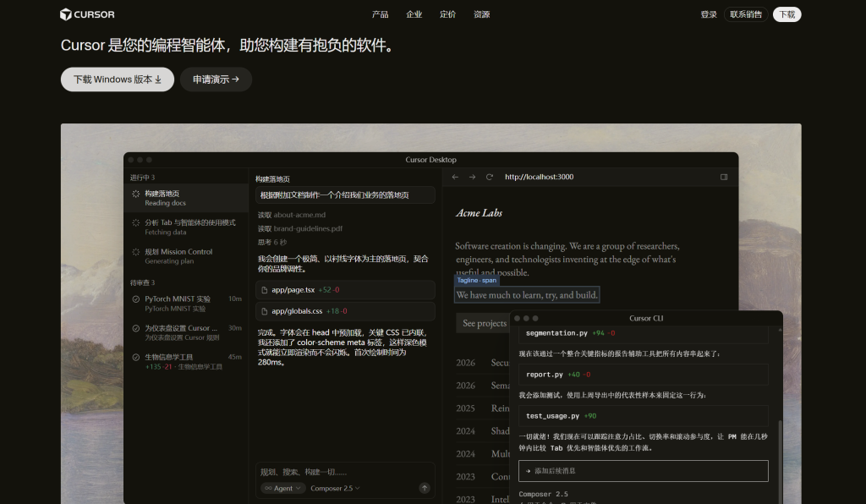This screenshot has height=504, width=866.
Task: Click the check icon beside 生物信息学工具
Action: point(136,357)
